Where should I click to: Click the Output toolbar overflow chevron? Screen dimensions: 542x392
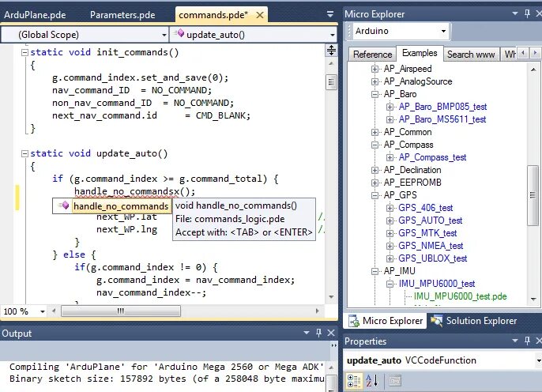334,345
